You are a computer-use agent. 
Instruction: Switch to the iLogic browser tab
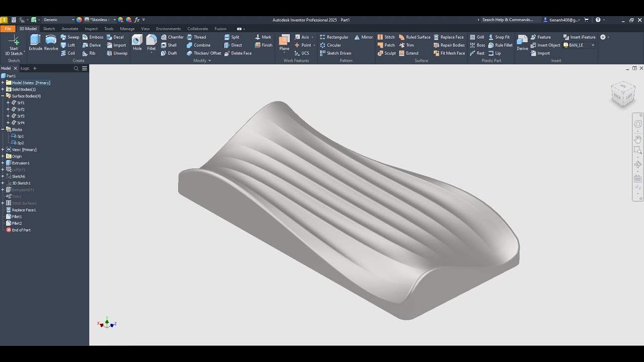[25, 68]
